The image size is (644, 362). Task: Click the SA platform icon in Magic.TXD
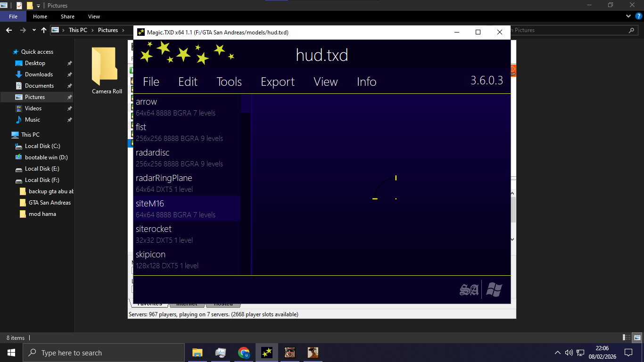tap(469, 289)
